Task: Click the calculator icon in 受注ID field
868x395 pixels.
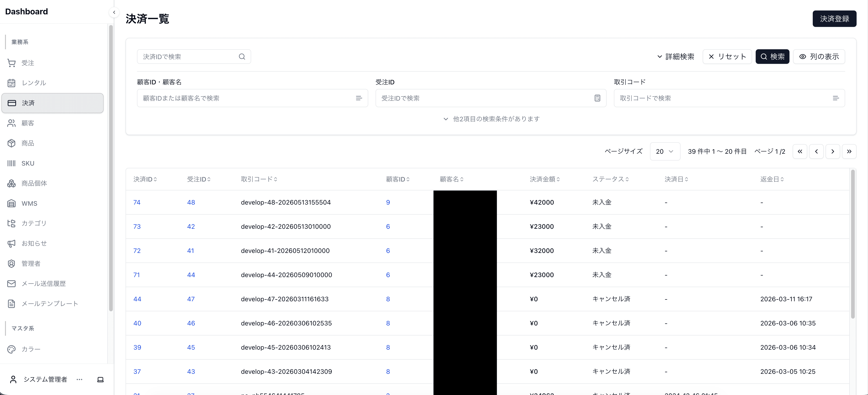Action: tap(597, 98)
